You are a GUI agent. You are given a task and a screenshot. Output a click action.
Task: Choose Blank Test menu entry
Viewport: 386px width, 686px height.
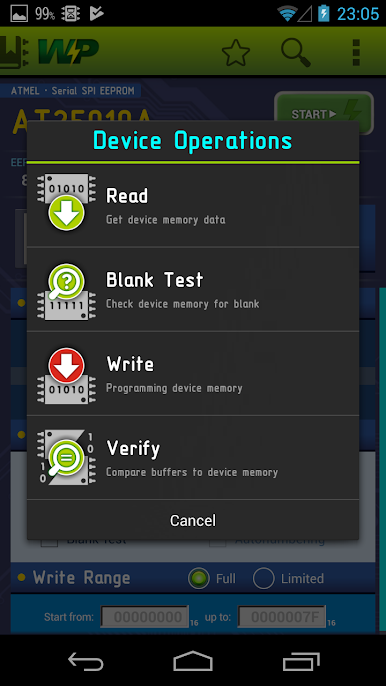[193, 289]
